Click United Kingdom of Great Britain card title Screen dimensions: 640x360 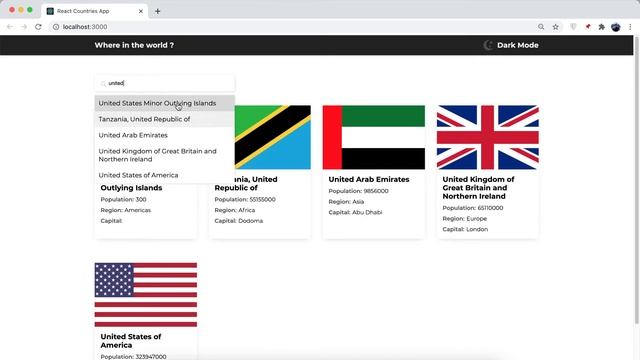click(478, 188)
